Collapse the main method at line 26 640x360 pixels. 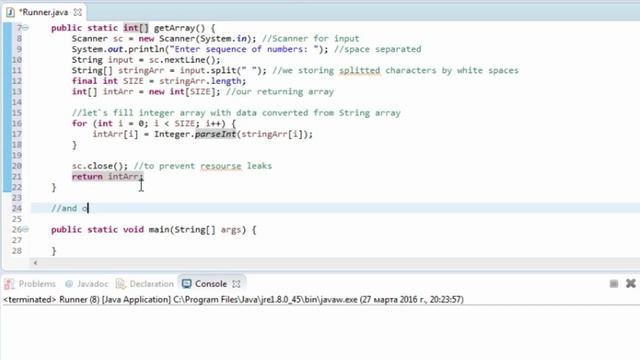(x=26, y=229)
